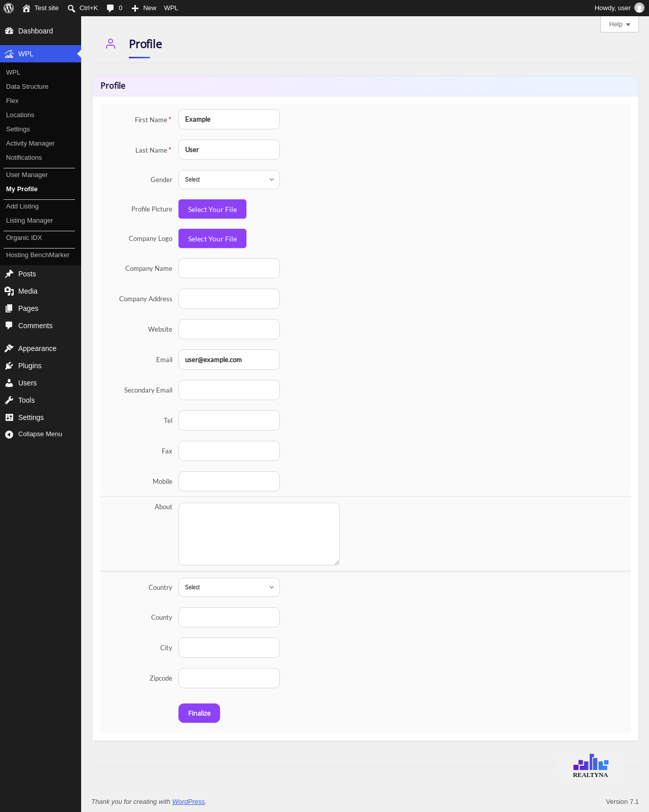Go to Listing Manager menu item
The height and width of the screenshot is (812, 649).
click(x=29, y=221)
